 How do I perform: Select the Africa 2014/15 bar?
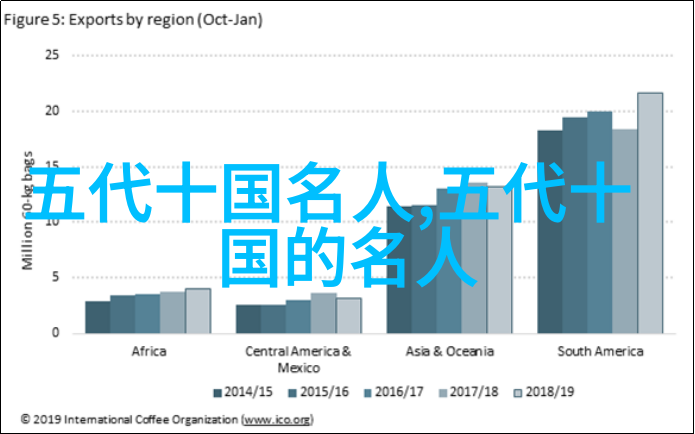98,317
